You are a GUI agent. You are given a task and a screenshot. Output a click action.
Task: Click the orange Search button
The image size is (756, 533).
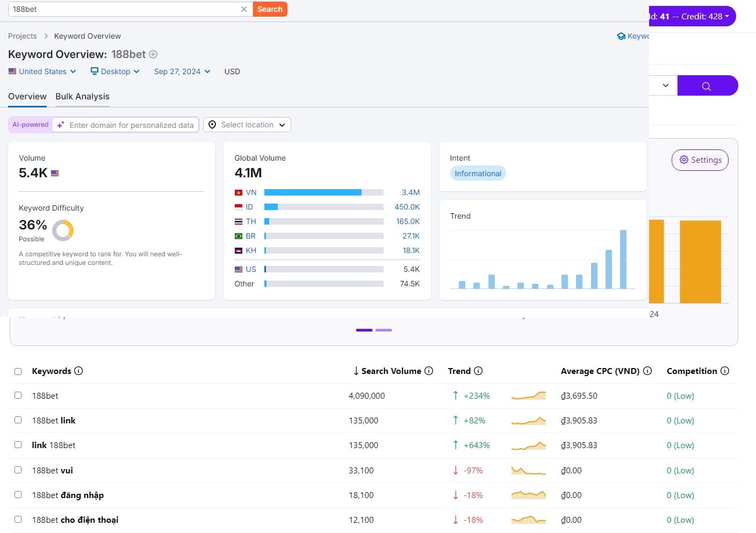270,9
